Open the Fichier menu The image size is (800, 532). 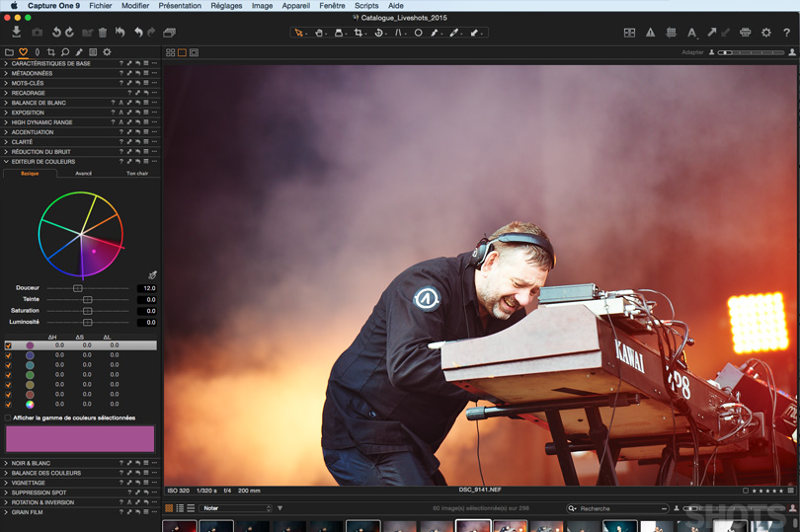pos(101,6)
